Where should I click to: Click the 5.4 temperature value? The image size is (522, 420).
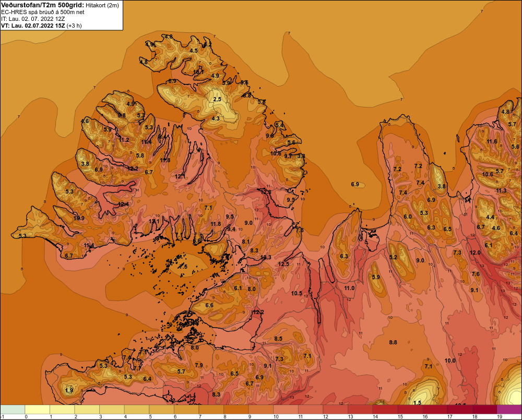[280, 125]
